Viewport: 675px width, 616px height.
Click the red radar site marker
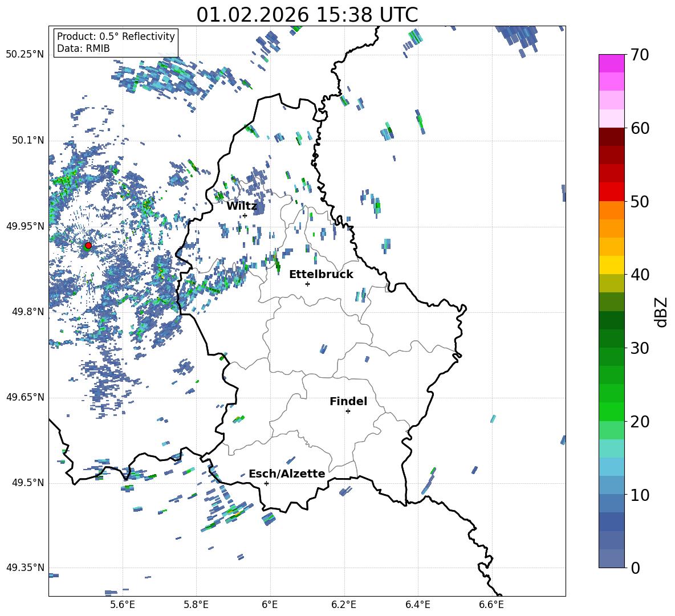click(x=88, y=246)
